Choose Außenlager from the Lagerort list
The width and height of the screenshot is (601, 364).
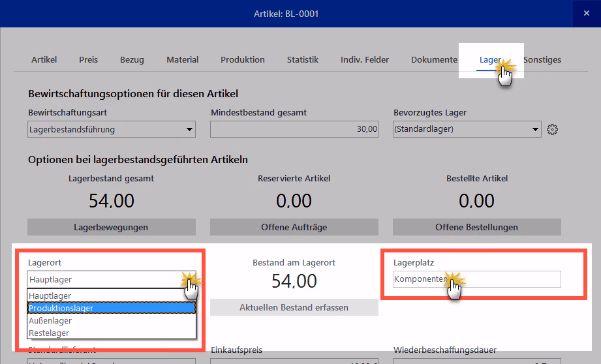pyautogui.click(x=112, y=321)
